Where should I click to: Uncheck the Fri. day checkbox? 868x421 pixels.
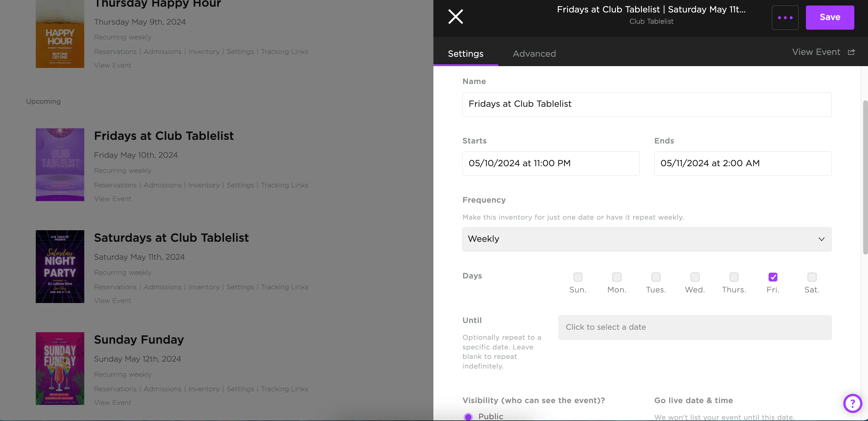tap(773, 277)
